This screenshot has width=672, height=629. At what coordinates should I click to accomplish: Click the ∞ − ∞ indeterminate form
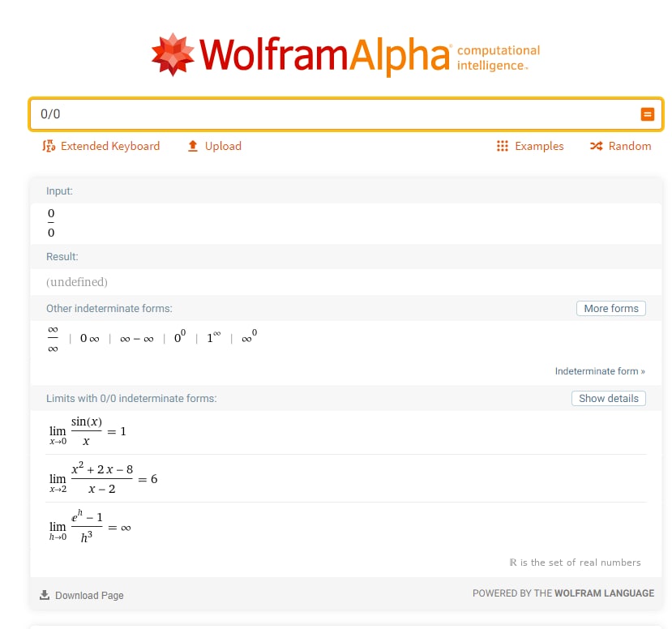(137, 340)
